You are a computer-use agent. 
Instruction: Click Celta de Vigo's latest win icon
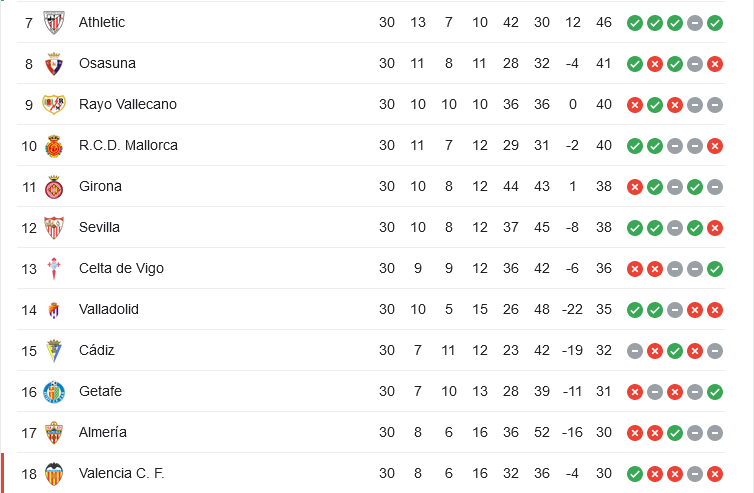[x=715, y=268]
